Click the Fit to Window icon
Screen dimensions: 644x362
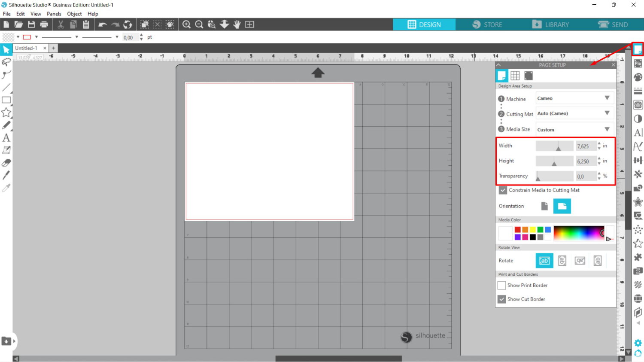[249, 24]
